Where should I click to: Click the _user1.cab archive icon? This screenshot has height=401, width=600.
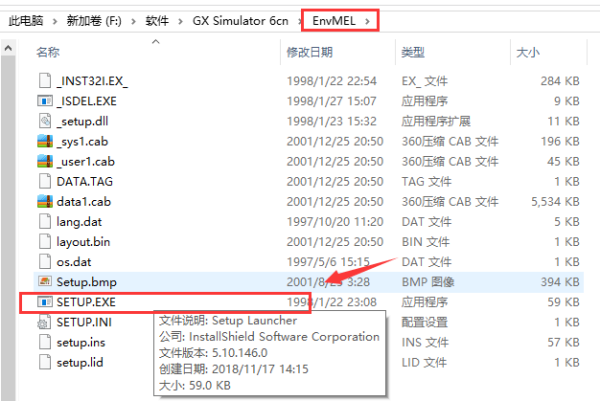coord(45,161)
